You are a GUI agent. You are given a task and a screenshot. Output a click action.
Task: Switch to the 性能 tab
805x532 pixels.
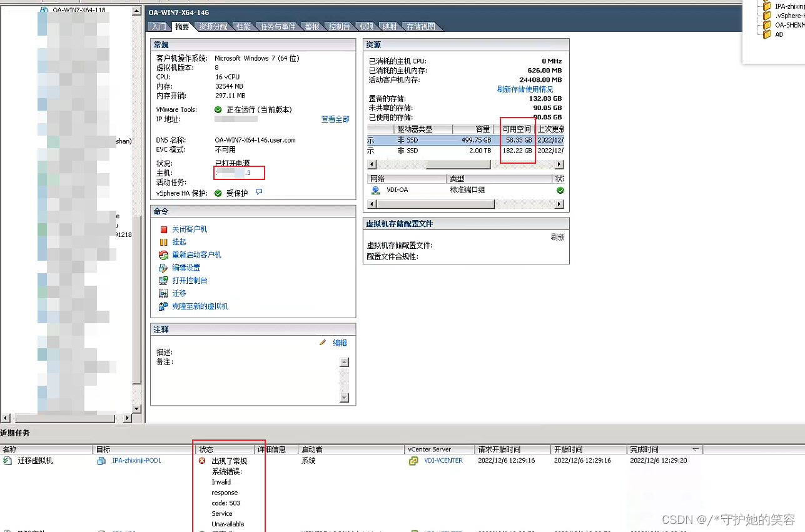(x=243, y=27)
